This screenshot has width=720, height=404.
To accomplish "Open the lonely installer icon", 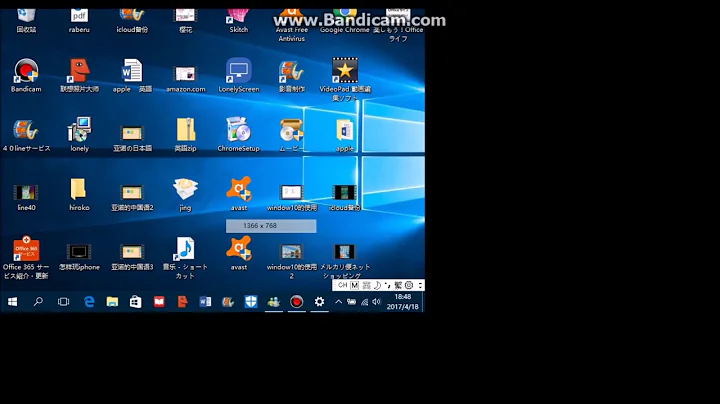I will click(79, 130).
